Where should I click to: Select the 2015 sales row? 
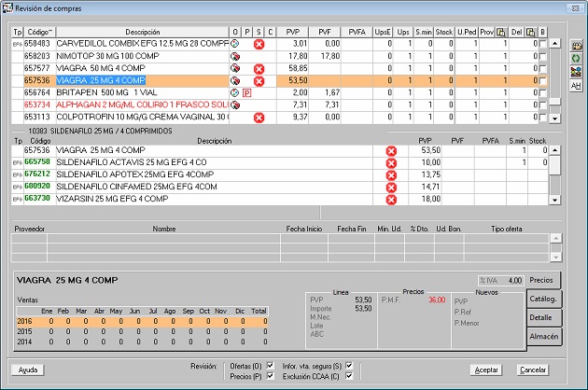point(142,331)
